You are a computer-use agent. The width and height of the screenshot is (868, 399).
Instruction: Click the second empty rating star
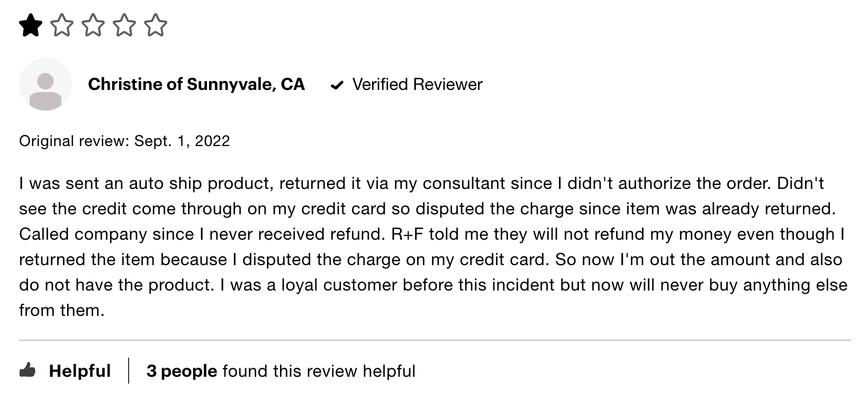tap(62, 25)
